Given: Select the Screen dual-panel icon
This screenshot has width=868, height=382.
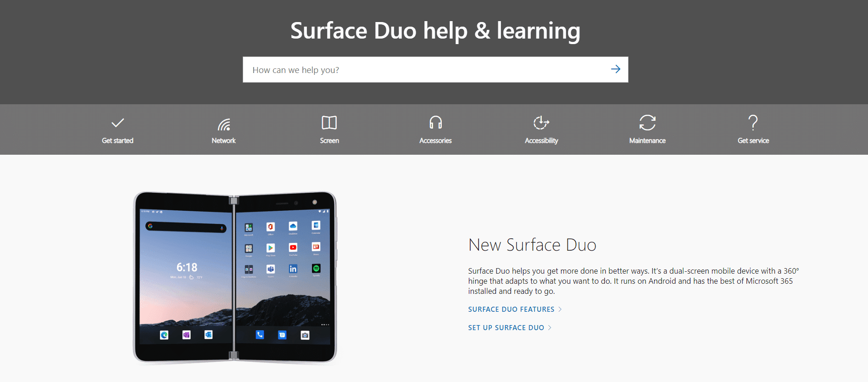Looking at the screenshot, I should (329, 123).
